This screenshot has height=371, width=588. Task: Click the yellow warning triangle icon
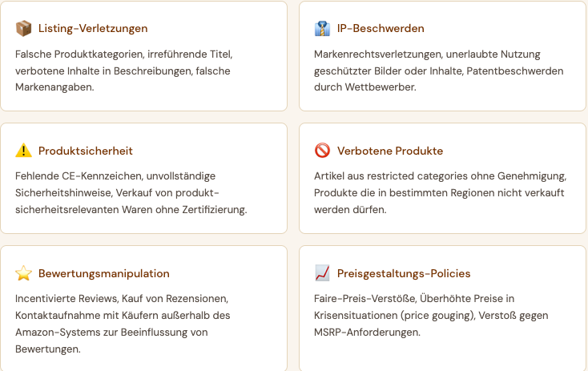[23, 151]
